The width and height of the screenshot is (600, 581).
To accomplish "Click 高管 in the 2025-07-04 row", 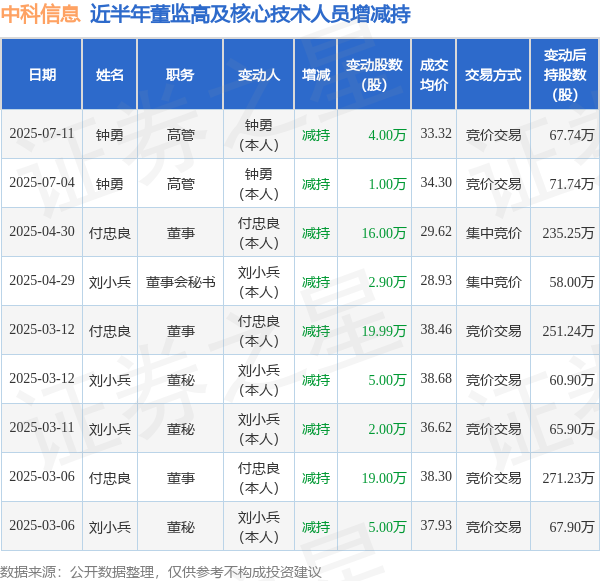I will [180, 184].
